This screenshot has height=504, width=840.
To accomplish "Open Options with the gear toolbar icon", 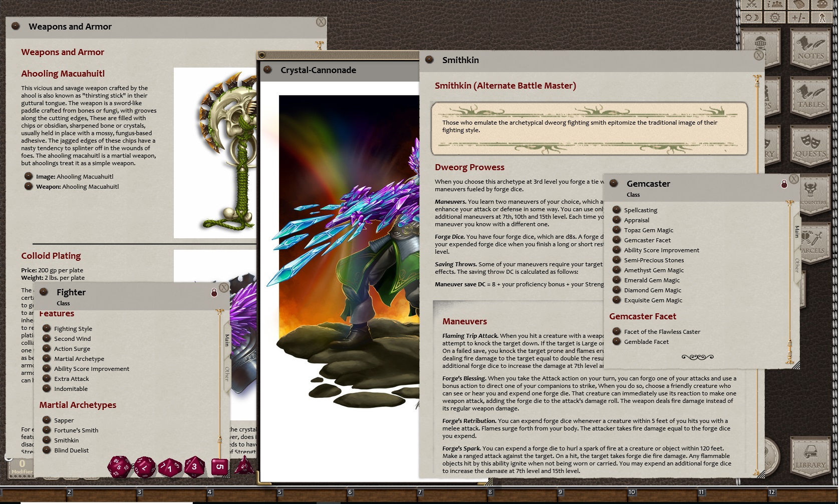I will tap(774, 18).
